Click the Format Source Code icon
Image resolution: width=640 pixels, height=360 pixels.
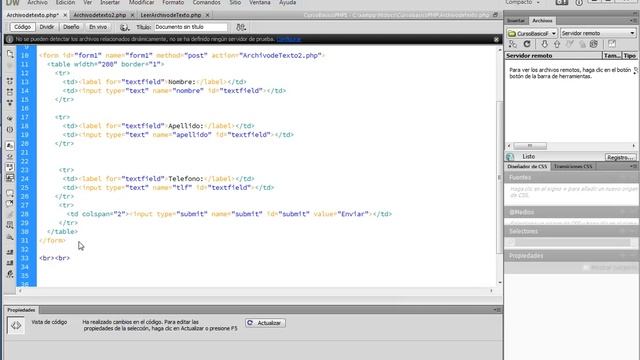pos(10,274)
